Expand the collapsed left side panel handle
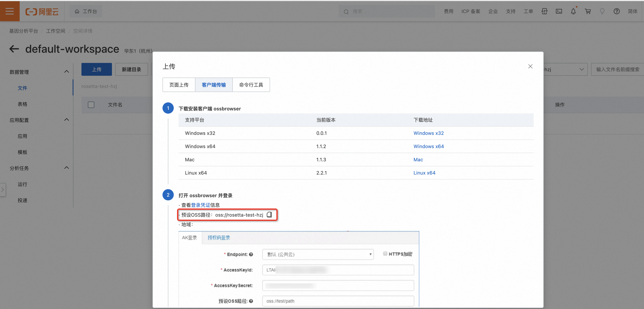The image size is (644, 309). (x=2, y=189)
